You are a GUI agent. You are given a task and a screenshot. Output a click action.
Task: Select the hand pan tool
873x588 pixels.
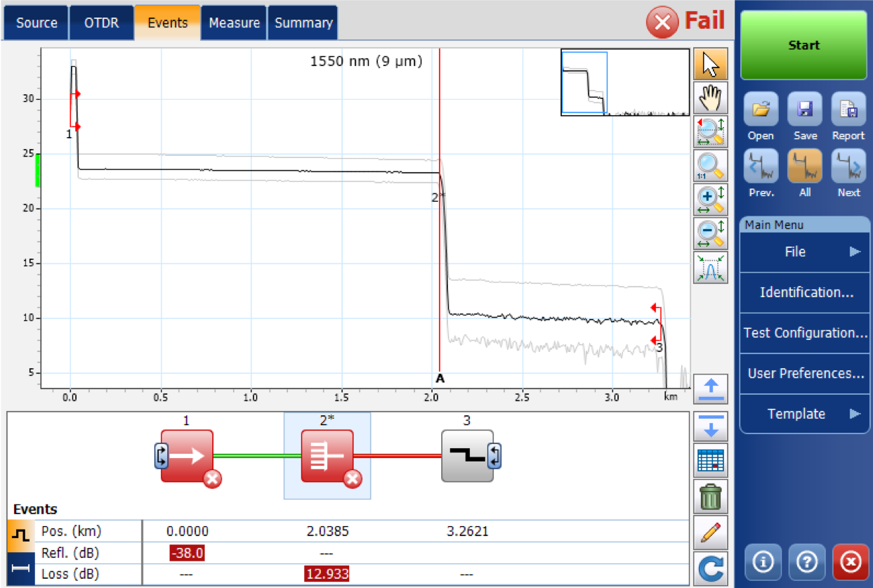[710, 98]
